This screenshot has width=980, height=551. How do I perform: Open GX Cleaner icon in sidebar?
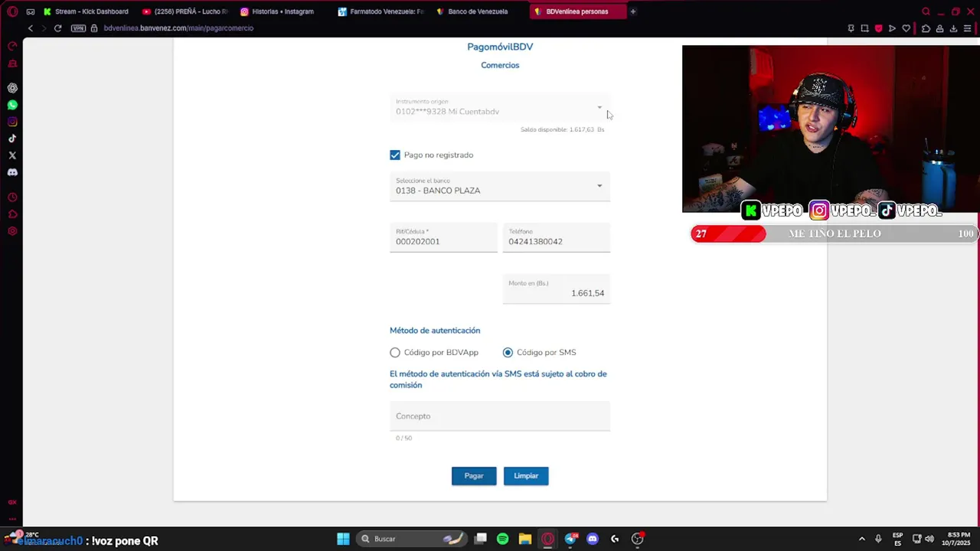12,63
